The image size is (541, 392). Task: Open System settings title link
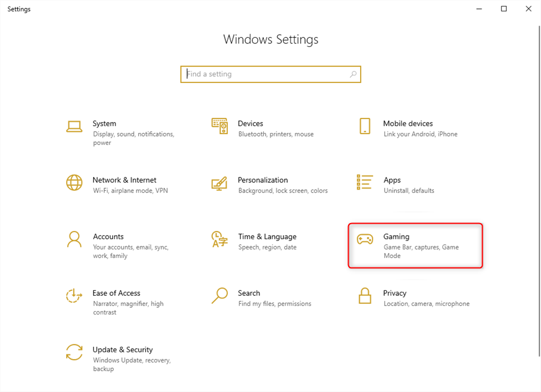coord(104,123)
